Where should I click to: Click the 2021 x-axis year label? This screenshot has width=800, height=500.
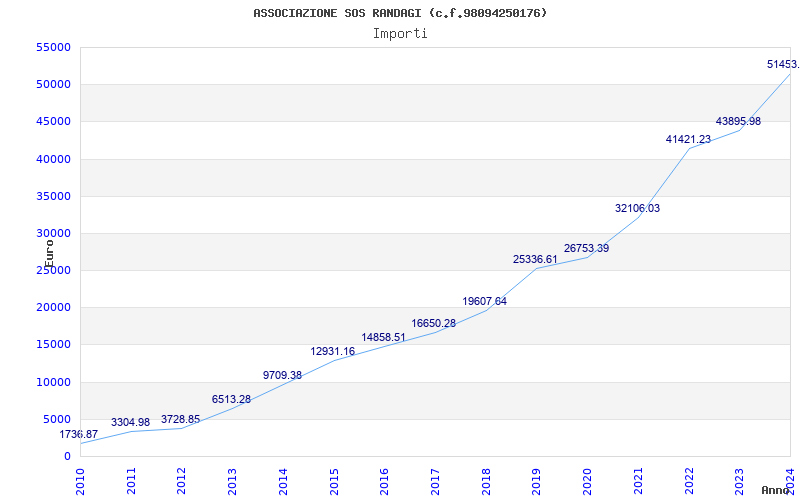point(638,482)
